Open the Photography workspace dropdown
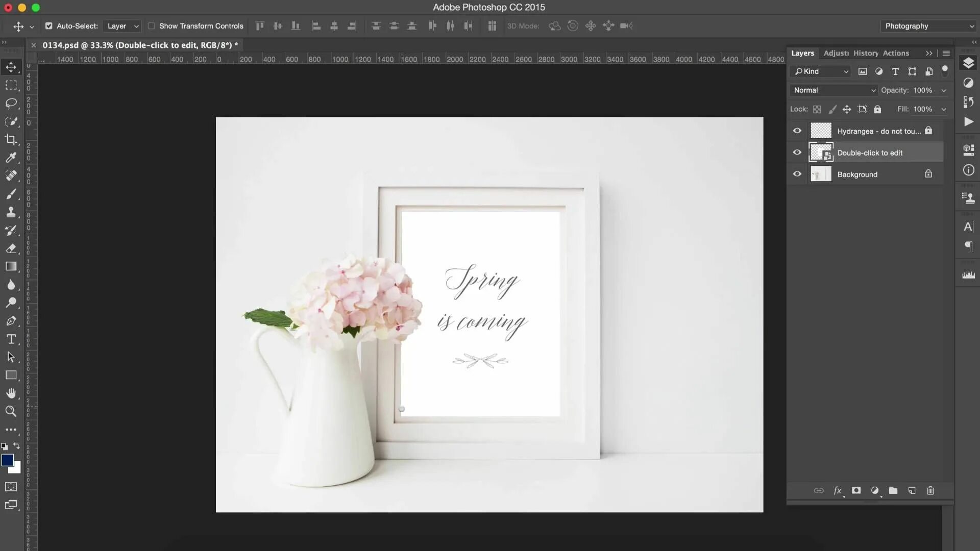Image resolution: width=980 pixels, height=551 pixels. (x=928, y=26)
